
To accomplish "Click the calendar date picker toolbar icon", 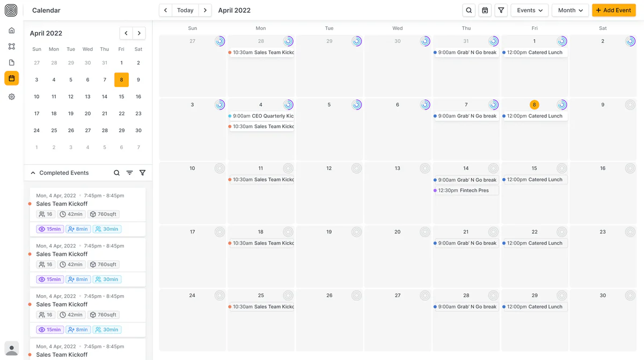I will (485, 10).
